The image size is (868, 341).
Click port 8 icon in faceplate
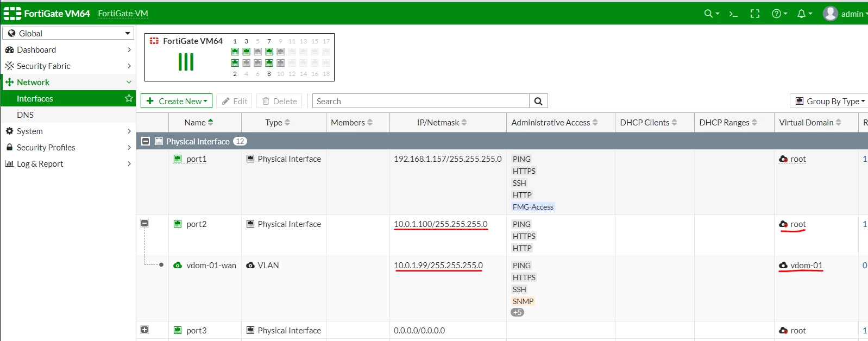pos(269,63)
